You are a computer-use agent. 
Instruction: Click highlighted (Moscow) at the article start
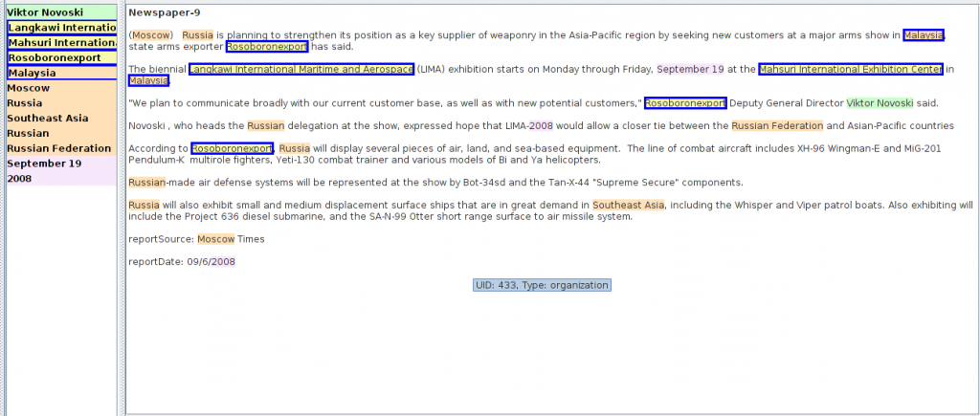[150, 35]
